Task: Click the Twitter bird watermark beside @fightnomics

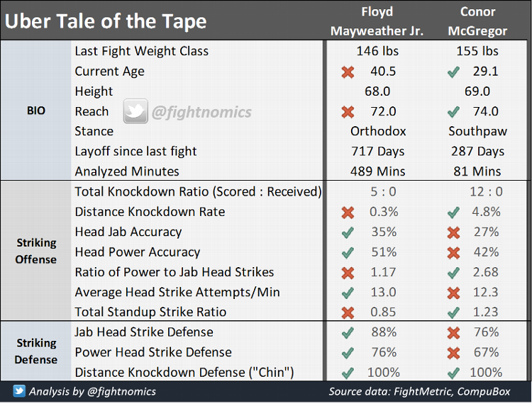Action: [135, 111]
